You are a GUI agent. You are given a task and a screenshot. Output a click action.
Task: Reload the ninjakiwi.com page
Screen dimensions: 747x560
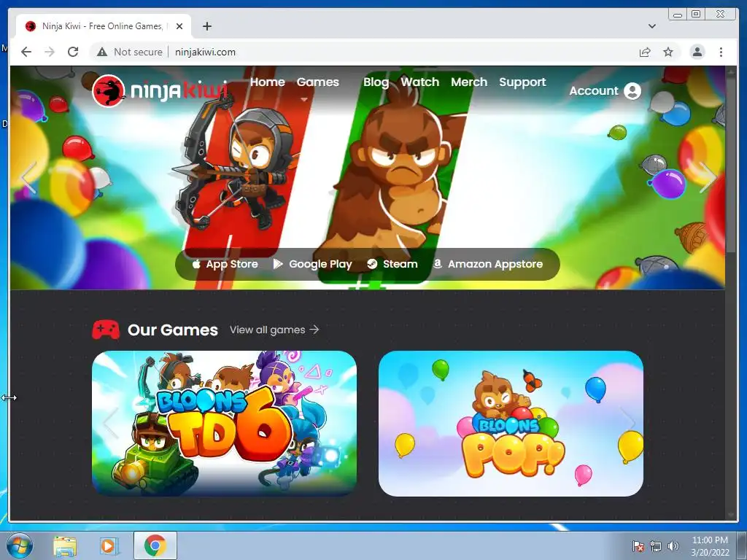click(x=73, y=52)
